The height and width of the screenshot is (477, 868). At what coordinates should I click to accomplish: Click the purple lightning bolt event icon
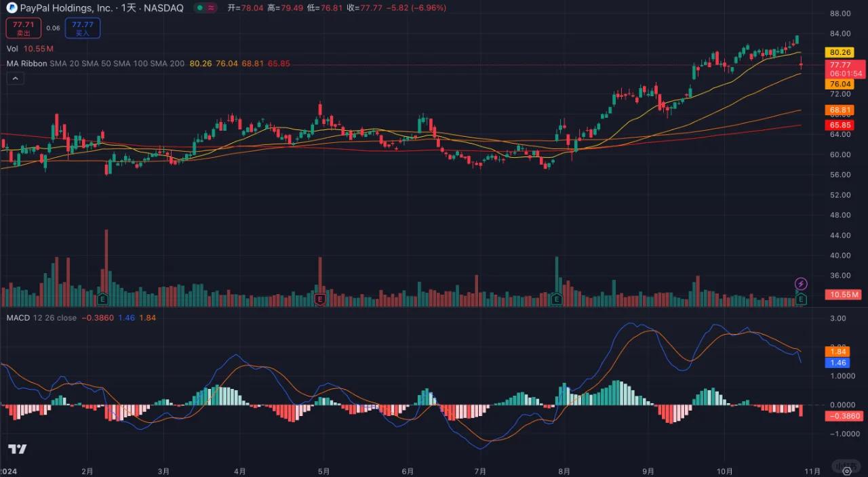point(801,283)
